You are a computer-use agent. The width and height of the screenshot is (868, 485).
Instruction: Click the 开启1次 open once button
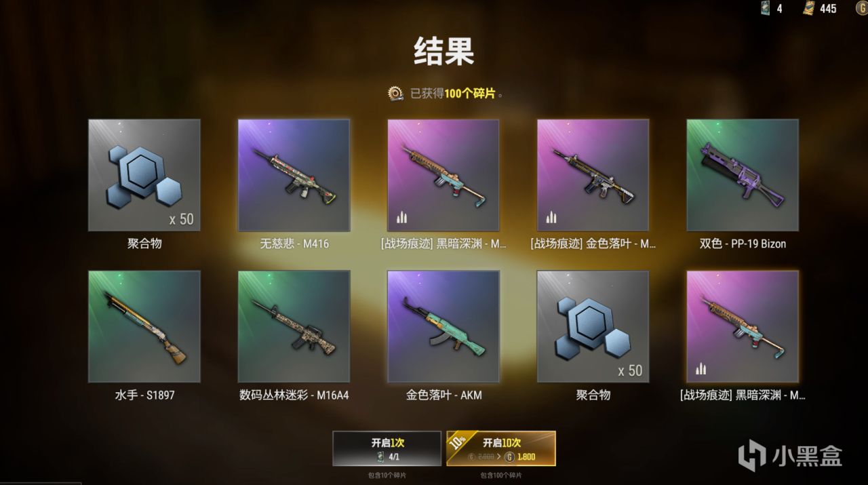point(387,448)
